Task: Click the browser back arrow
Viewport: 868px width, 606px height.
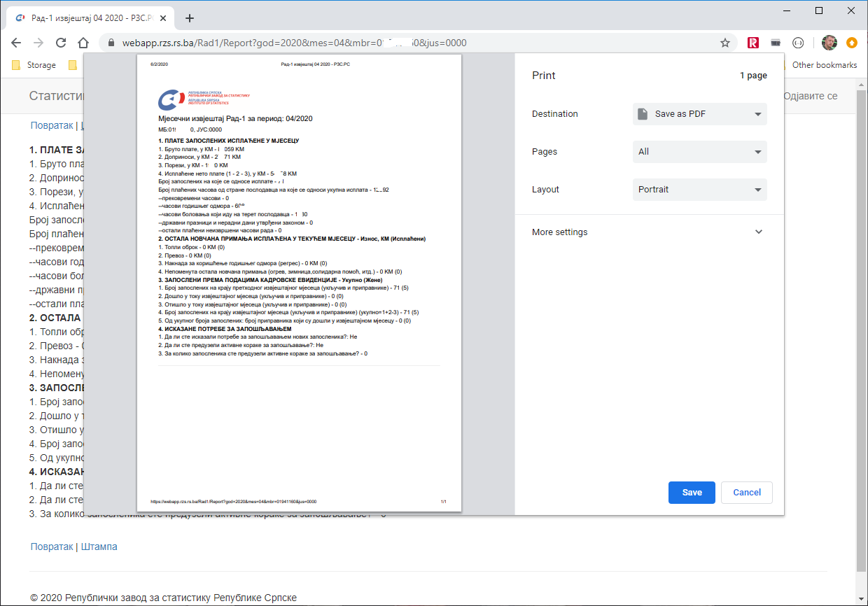Action: point(16,43)
